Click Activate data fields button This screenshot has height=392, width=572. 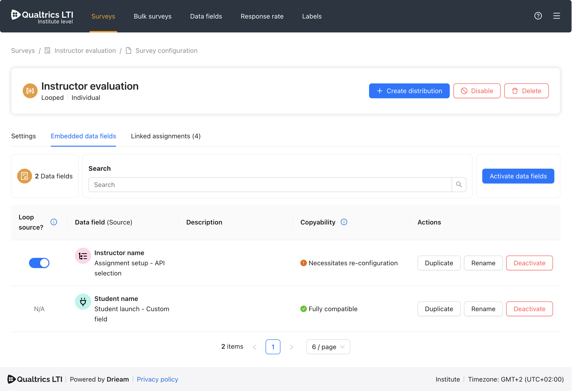point(519,176)
